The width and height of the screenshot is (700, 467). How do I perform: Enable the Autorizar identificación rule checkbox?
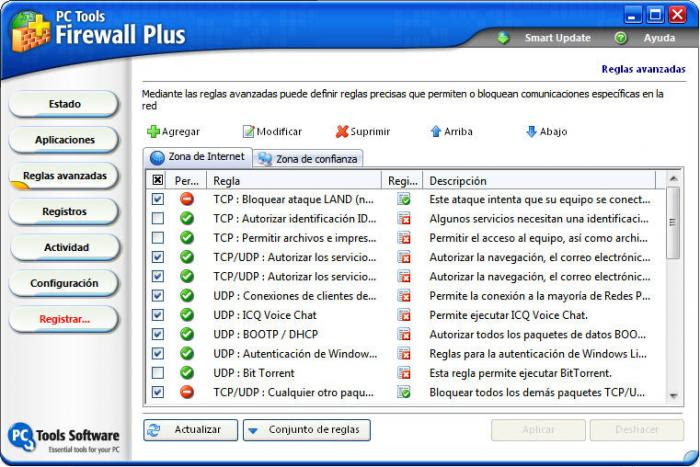pyautogui.click(x=158, y=218)
